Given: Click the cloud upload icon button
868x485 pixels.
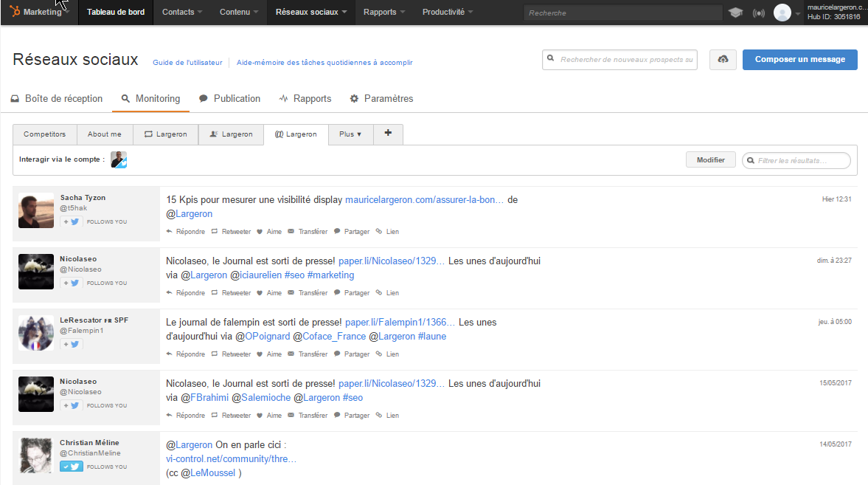Looking at the screenshot, I should coord(723,59).
